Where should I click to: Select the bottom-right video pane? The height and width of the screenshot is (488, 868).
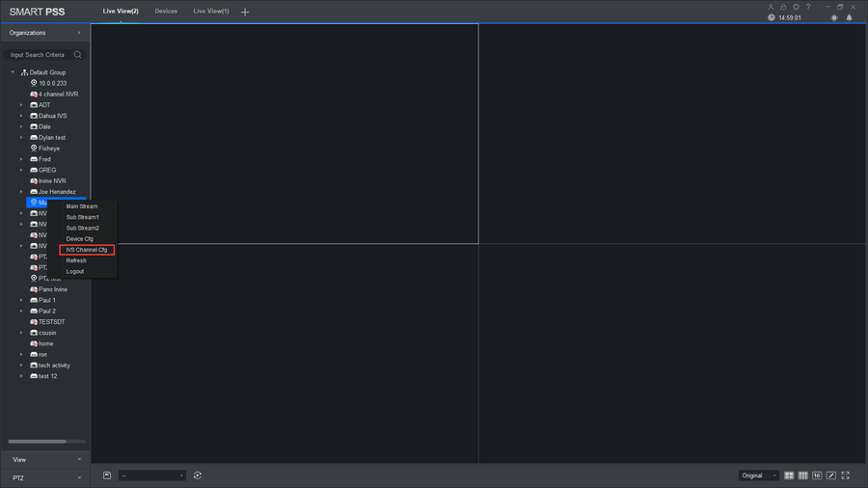pos(672,354)
